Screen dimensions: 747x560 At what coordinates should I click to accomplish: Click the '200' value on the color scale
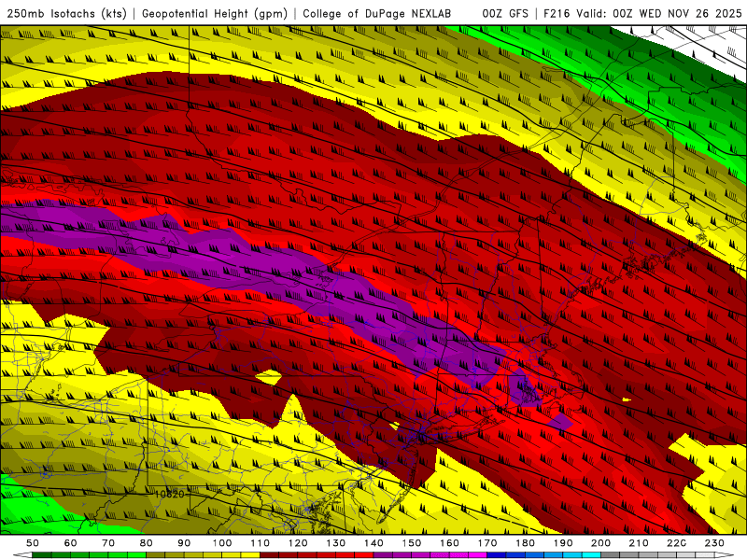[600, 543]
